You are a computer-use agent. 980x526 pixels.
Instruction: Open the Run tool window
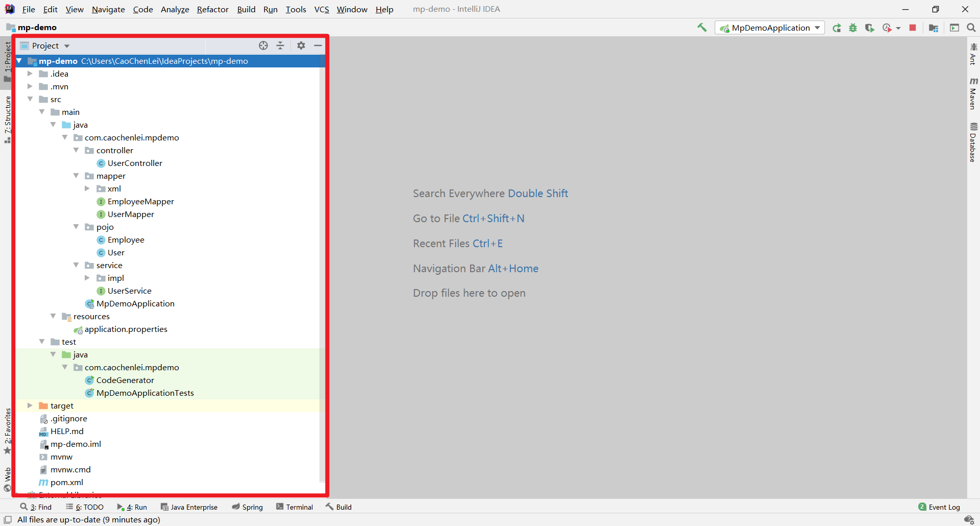point(132,507)
